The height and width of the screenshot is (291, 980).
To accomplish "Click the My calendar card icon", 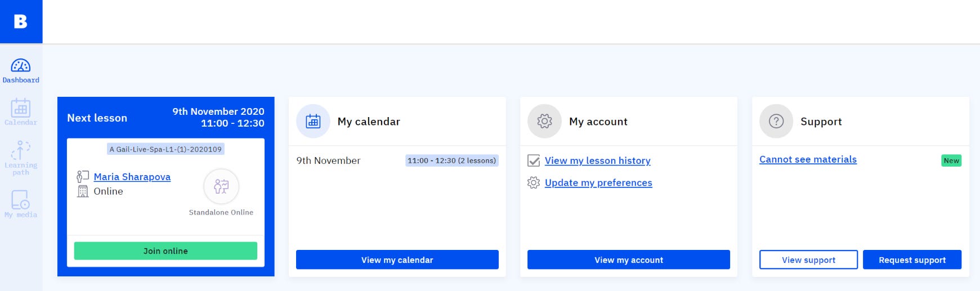I will coord(313,121).
